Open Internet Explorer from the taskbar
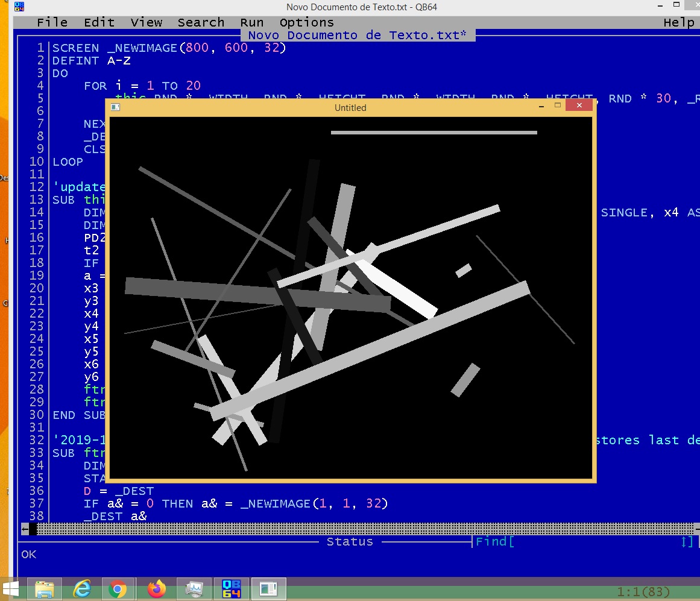 pos(81,588)
